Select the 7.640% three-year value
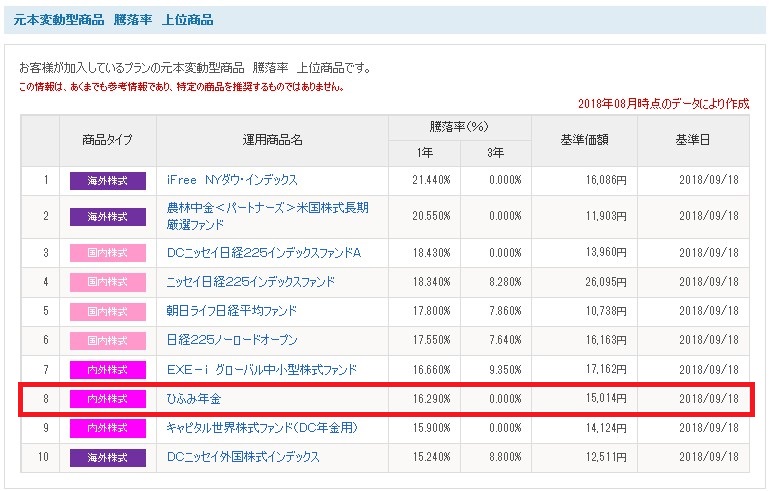This screenshot has height=491, width=769. point(505,339)
